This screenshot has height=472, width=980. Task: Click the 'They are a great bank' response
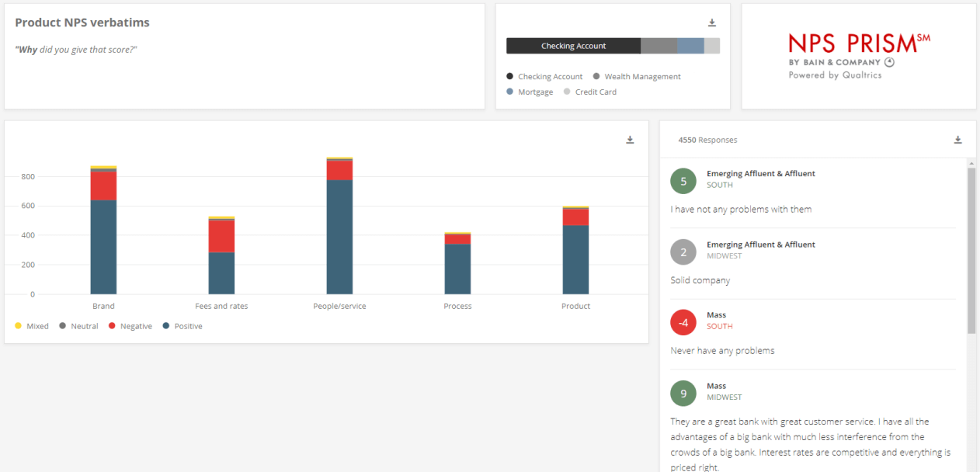(x=811, y=445)
